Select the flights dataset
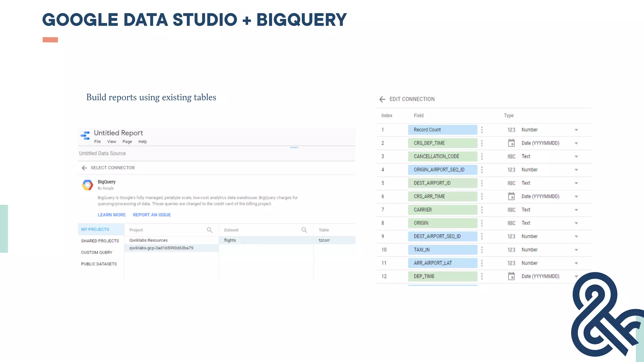The width and height of the screenshot is (644, 362). [266, 240]
